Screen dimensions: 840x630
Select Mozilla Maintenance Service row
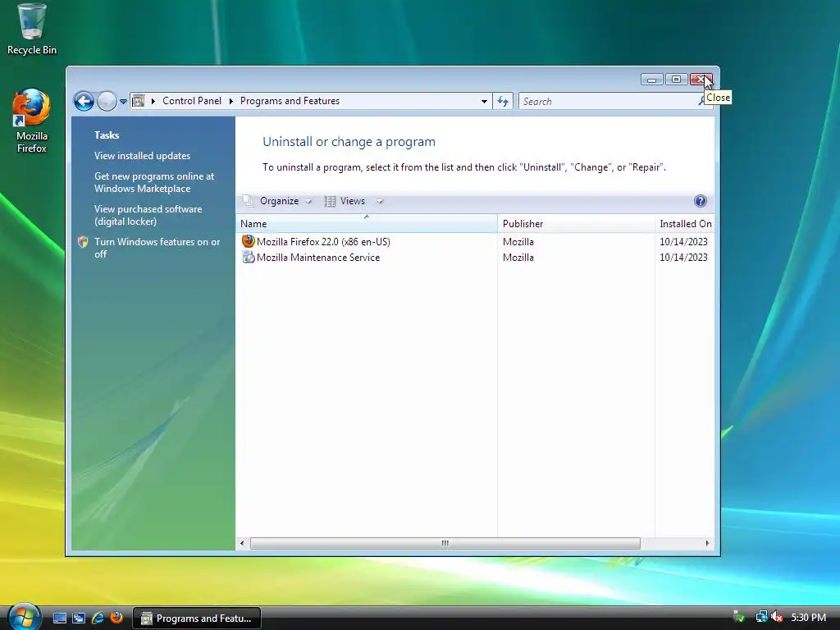click(x=475, y=257)
